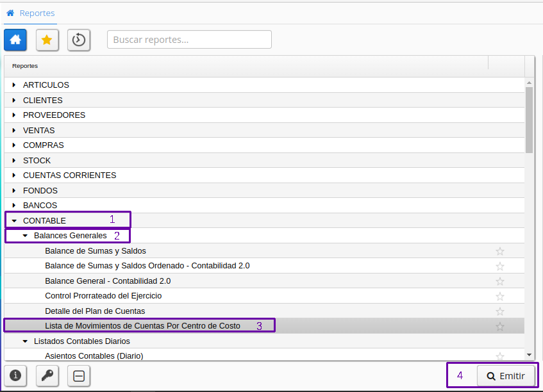
Task: Select the PROVEEDORES row
Action: (264, 115)
